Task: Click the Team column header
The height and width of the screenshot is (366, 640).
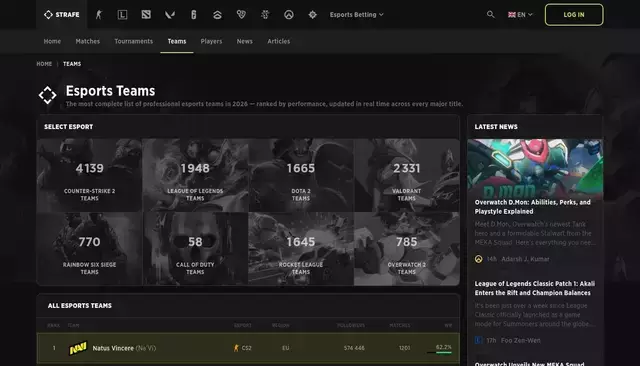Action: 73,326
